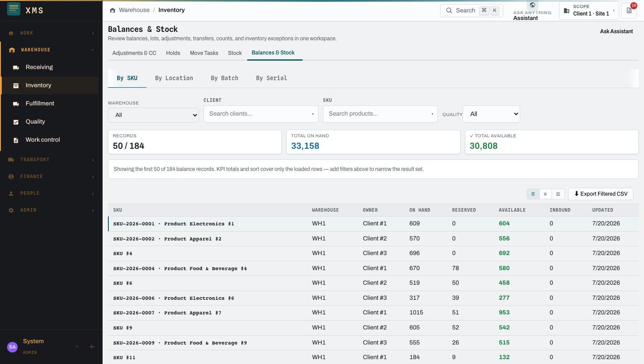
Task: Select the By Serial view tab
Action: (272, 78)
